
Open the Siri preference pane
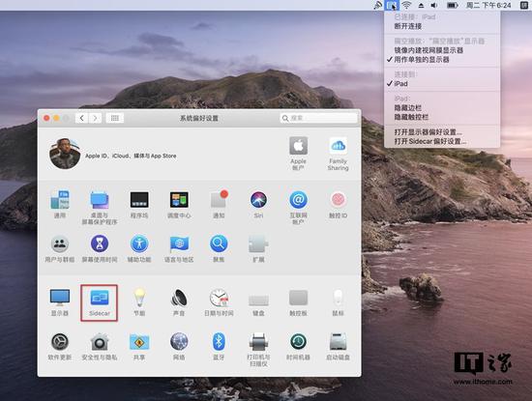point(258,204)
